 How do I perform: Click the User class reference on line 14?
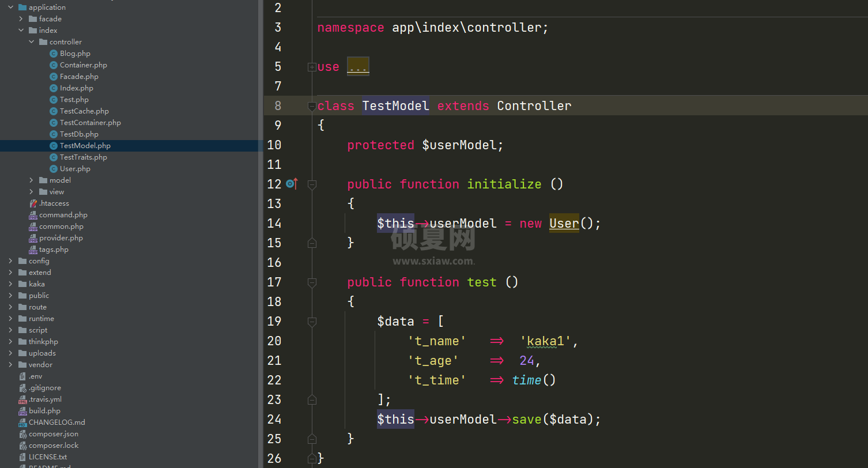click(564, 223)
